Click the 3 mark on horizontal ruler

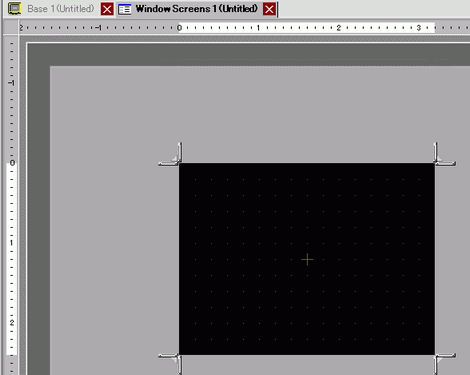pyautogui.click(x=419, y=28)
